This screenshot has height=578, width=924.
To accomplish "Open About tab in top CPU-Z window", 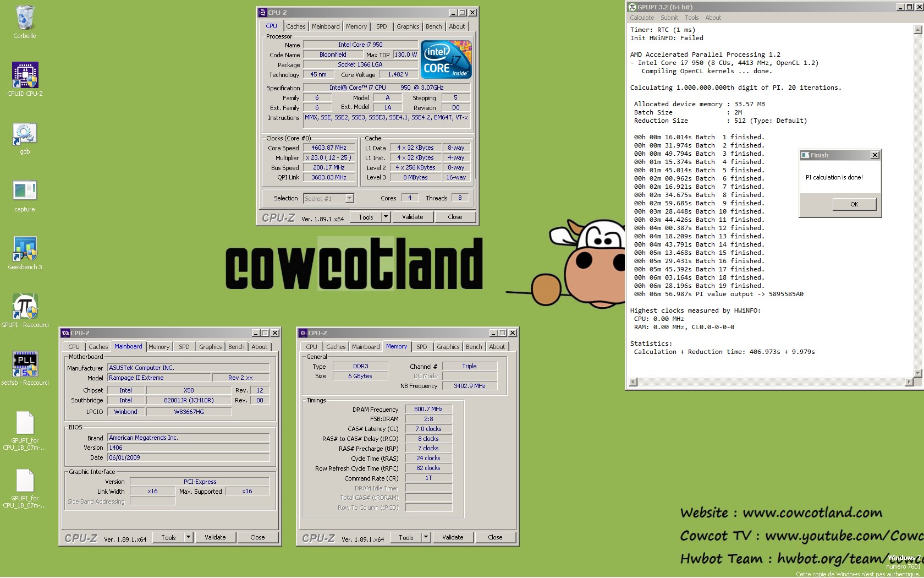I will (x=457, y=26).
